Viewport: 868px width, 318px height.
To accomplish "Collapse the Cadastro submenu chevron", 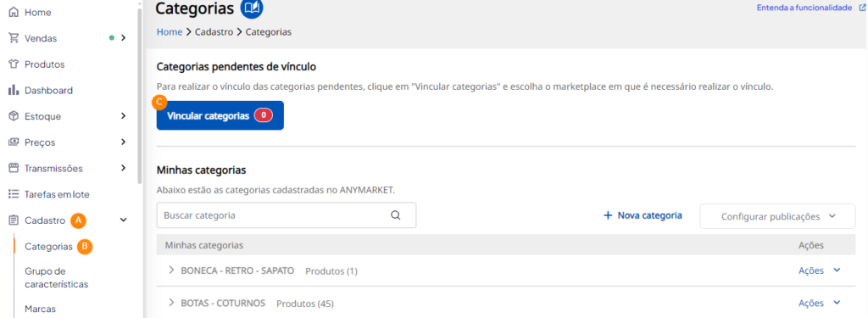I will pyautogui.click(x=124, y=220).
